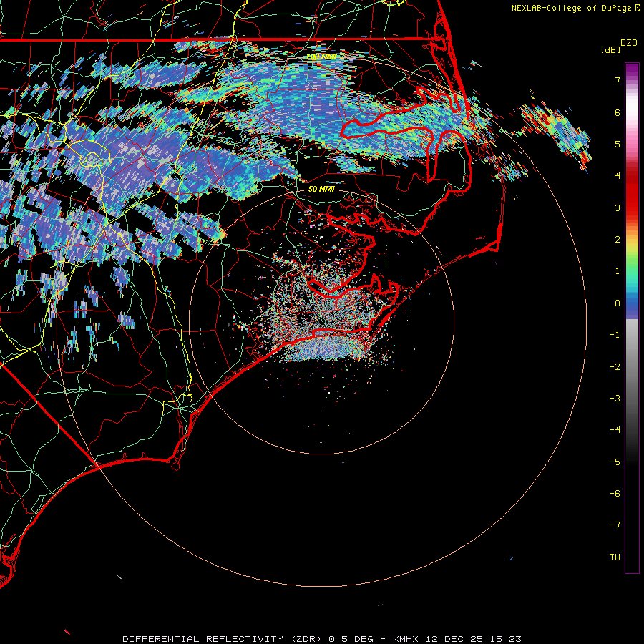Click the purple top of the color bar

[632, 69]
